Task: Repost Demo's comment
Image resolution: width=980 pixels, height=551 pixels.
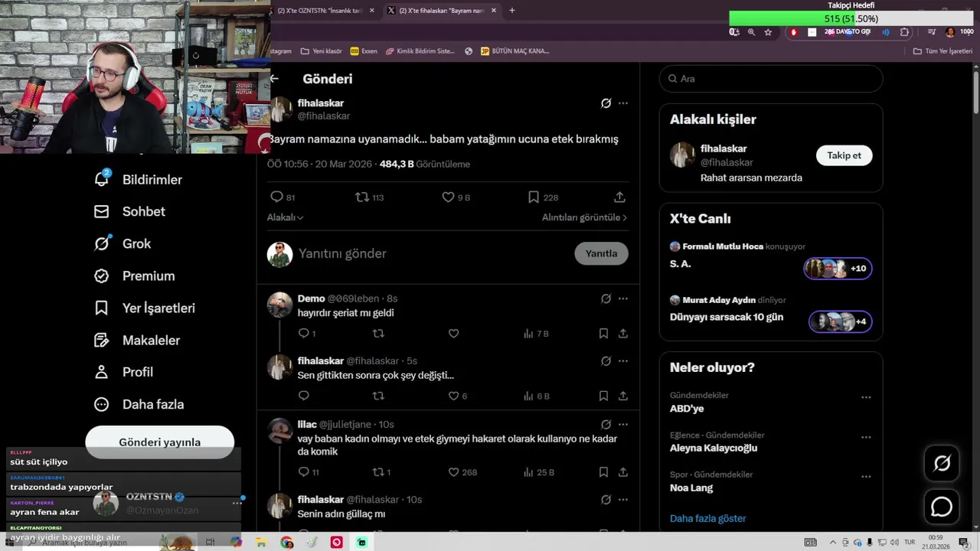Action: (x=378, y=334)
